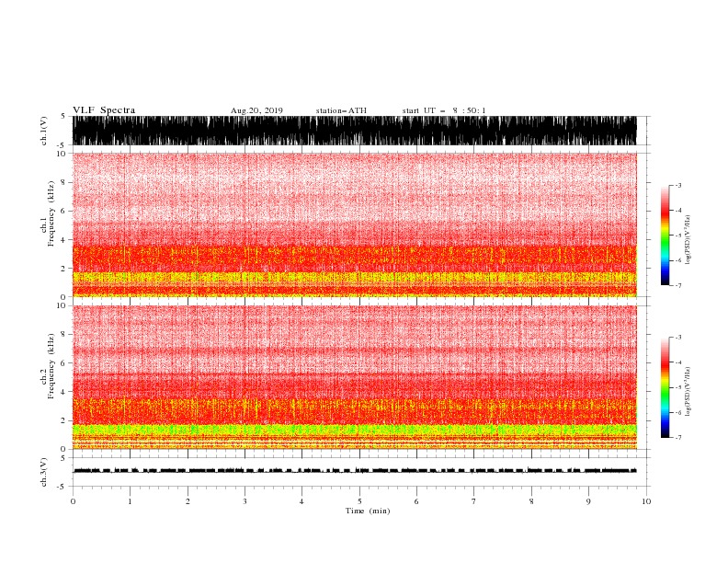The width and height of the screenshot is (728, 563).
Task: Click time axis tick label "3"
Action: point(245,501)
